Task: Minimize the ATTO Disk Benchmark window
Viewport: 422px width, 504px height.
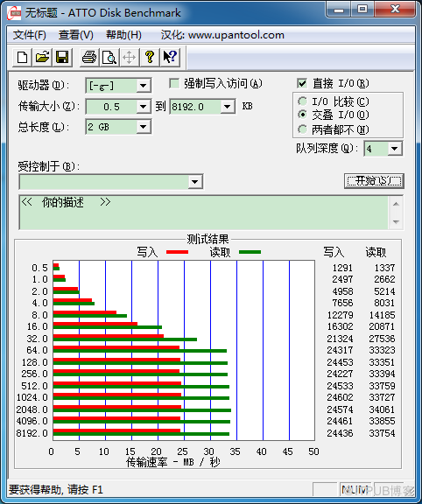Action: click(339, 10)
